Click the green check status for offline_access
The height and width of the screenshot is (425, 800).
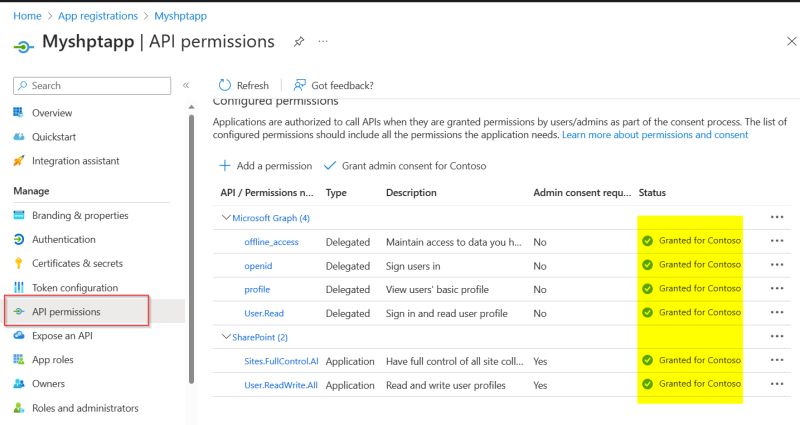pyautogui.click(x=647, y=241)
